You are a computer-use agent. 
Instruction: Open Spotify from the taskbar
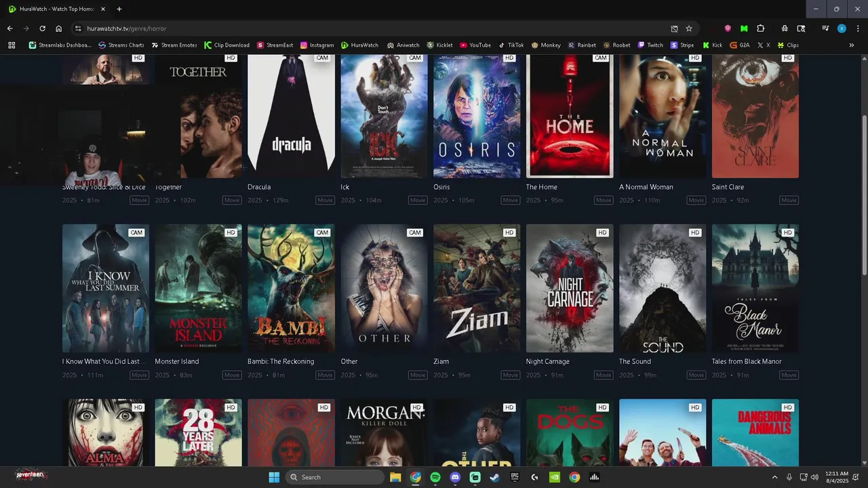click(435, 477)
